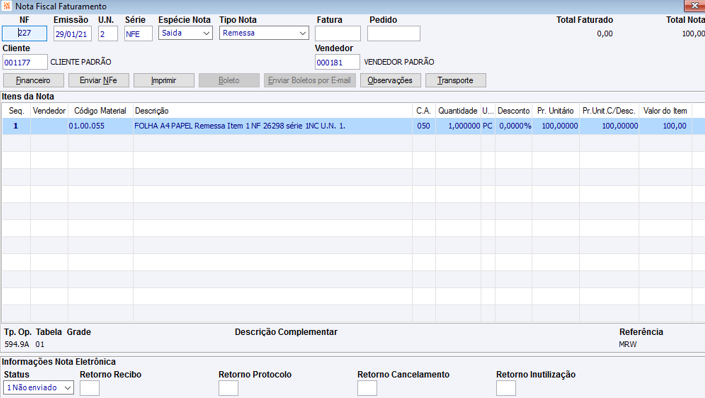This screenshot has height=398, width=705.
Task: Click the Emissão date field
Action: (x=72, y=34)
